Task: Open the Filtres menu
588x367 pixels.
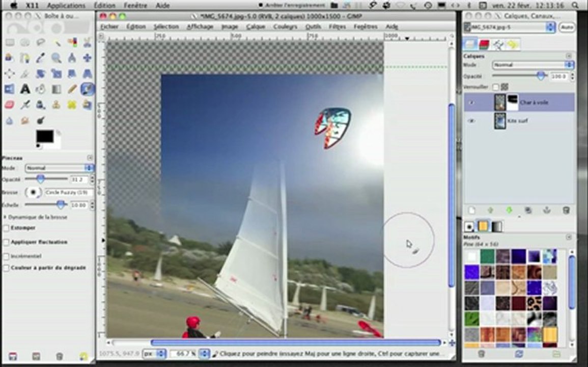Action: click(x=337, y=27)
